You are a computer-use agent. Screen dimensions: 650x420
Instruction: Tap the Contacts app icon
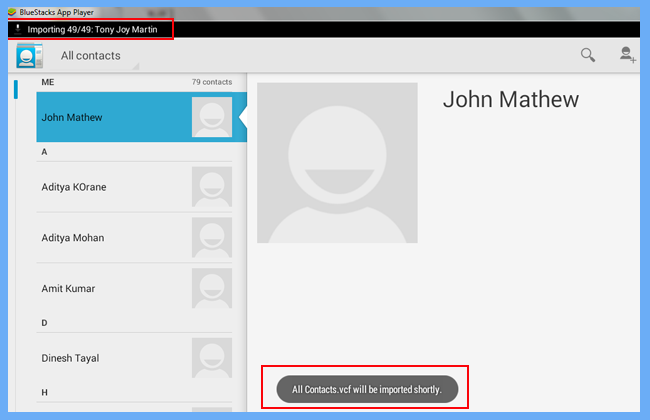pyautogui.click(x=29, y=56)
